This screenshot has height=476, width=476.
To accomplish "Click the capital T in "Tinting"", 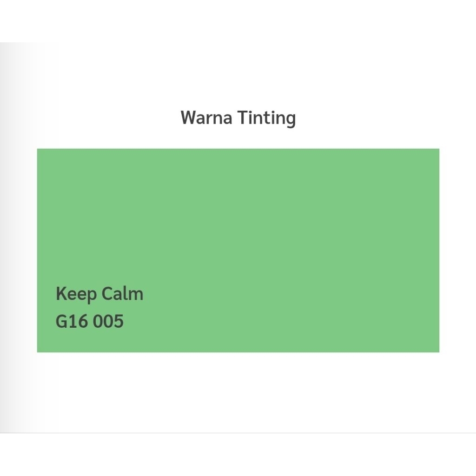I will tap(243, 117).
